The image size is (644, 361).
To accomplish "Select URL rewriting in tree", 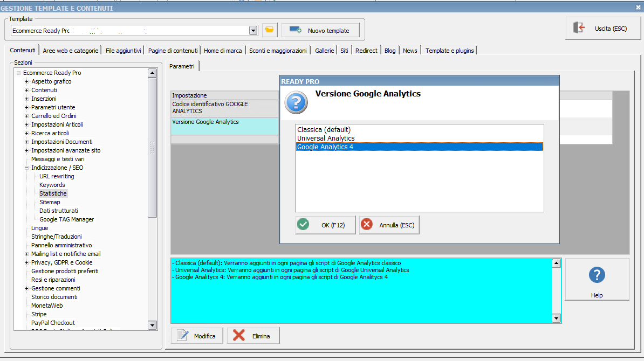I will 57,176.
